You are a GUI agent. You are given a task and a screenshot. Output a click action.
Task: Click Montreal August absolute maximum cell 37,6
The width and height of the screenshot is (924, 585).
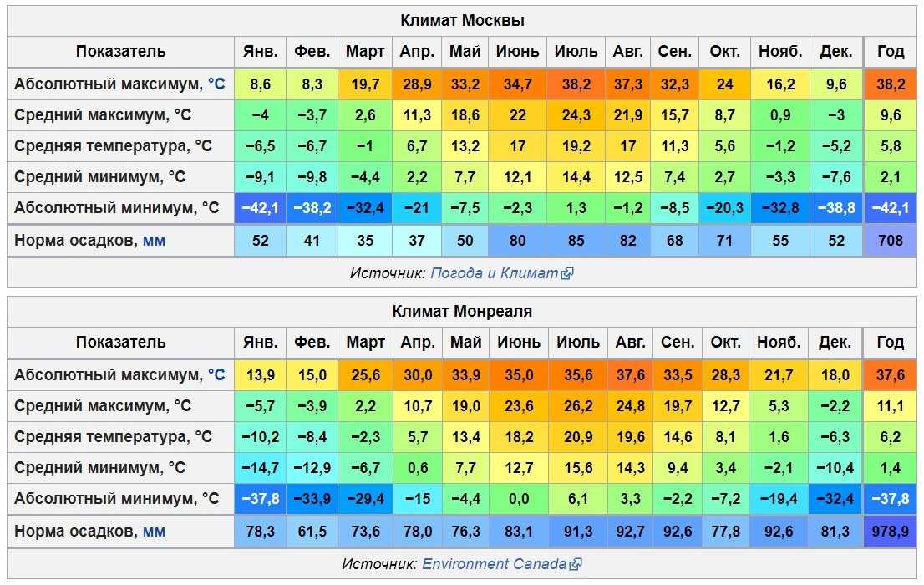click(x=630, y=374)
